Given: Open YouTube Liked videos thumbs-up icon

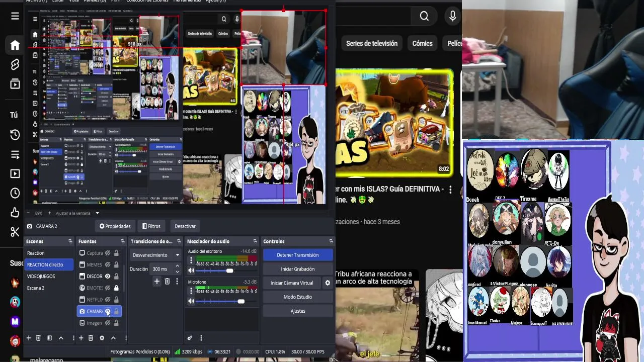Looking at the screenshot, I should coord(15,212).
